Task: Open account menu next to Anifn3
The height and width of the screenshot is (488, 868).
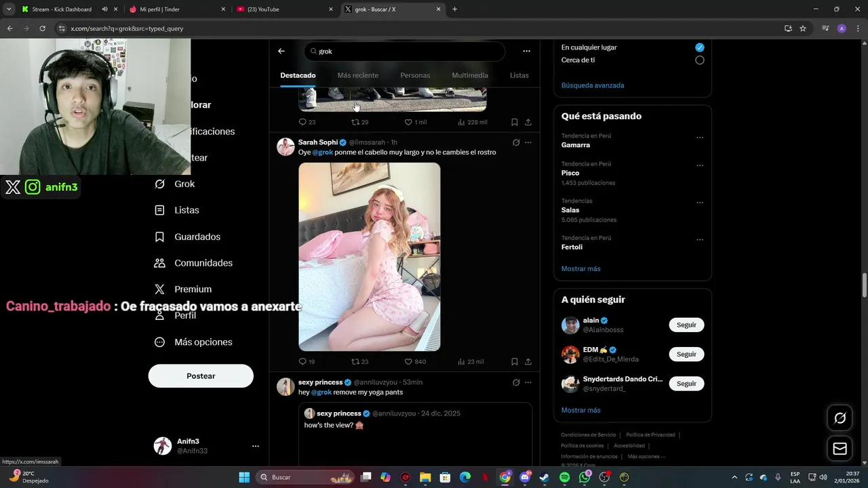Action: [256, 446]
